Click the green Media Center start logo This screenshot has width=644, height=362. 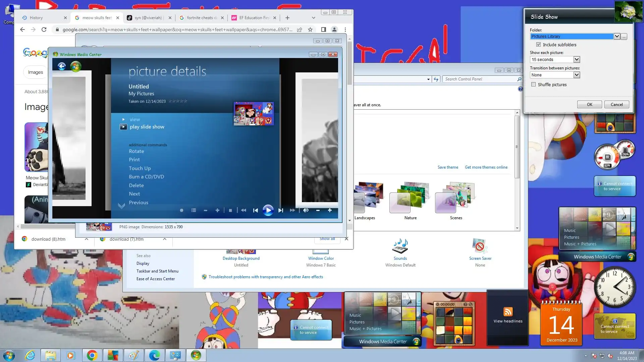pos(76,66)
